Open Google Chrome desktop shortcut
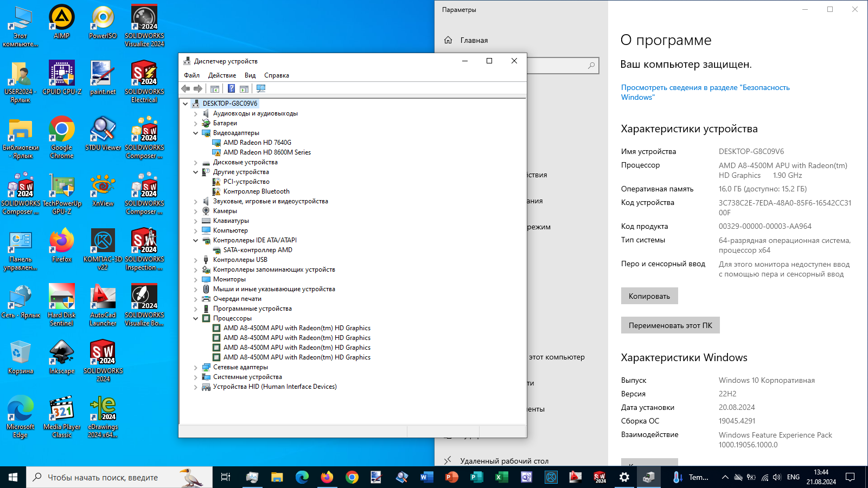Image resolution: width=868 pixels, height=488 pixels. (61, 137)
